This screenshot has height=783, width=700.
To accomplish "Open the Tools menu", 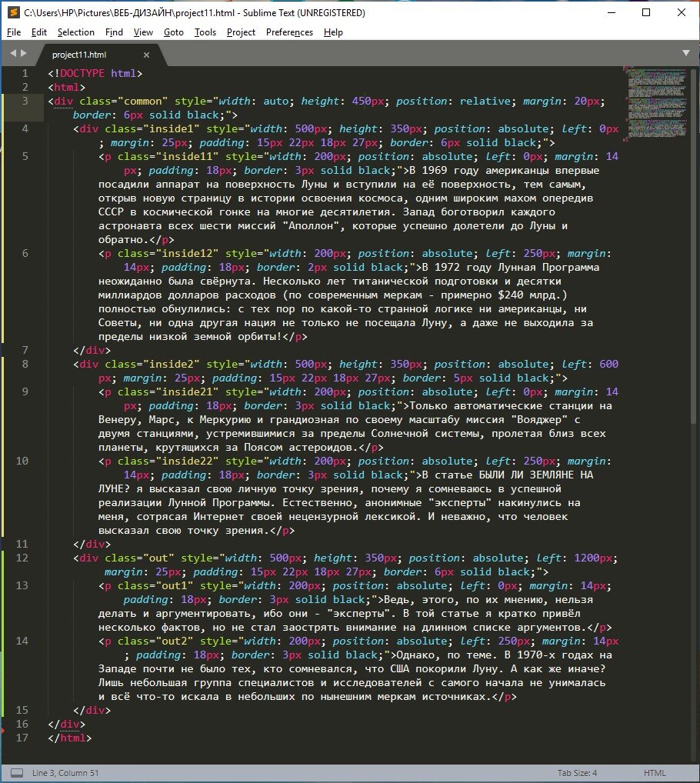I will click(x=205, y=32).
